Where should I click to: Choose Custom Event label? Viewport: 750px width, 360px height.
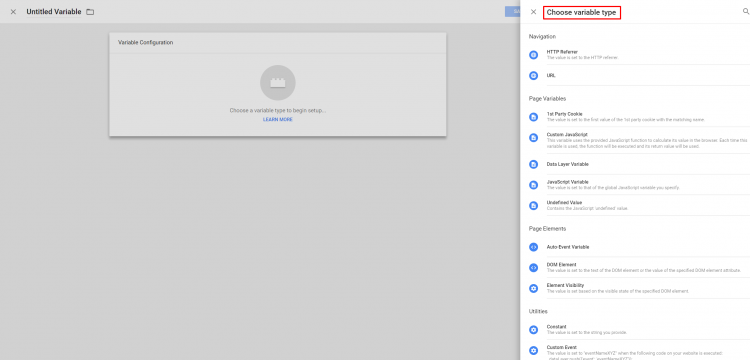(562, 347)
